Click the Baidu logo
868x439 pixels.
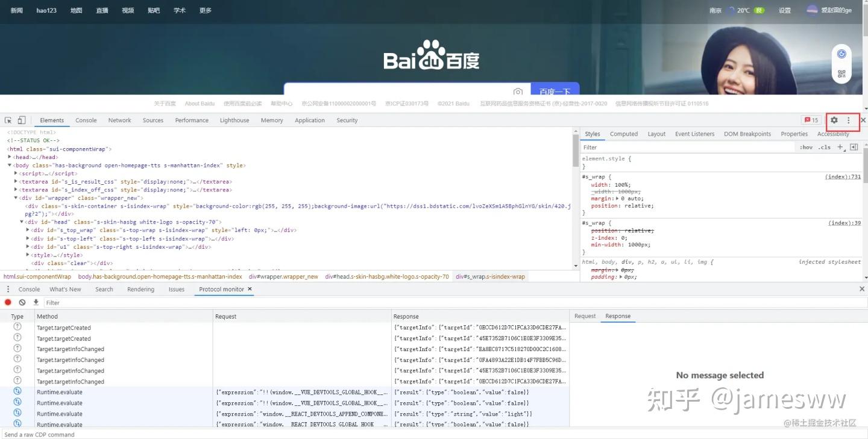point(432,55)
